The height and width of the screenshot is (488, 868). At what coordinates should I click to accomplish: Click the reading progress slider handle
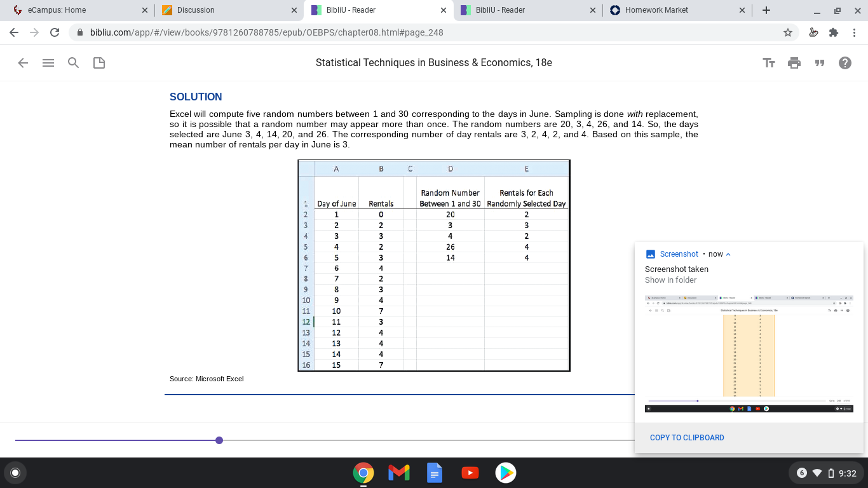click(219, 440)
